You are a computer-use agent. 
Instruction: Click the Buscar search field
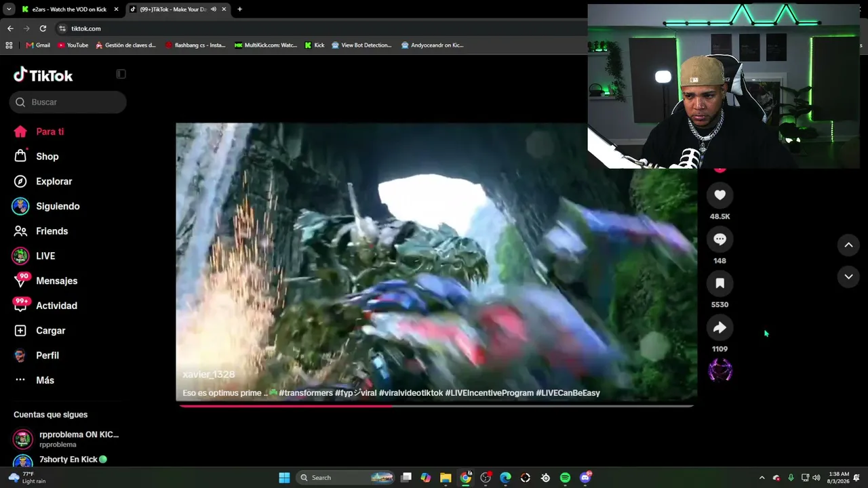click(68, 102)
